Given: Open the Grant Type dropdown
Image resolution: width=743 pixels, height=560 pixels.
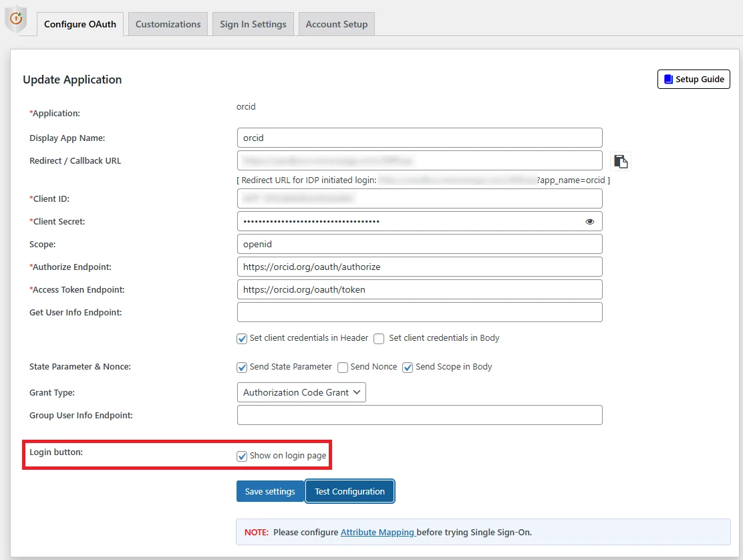Looking at the screenshot, I should (301, 392).
